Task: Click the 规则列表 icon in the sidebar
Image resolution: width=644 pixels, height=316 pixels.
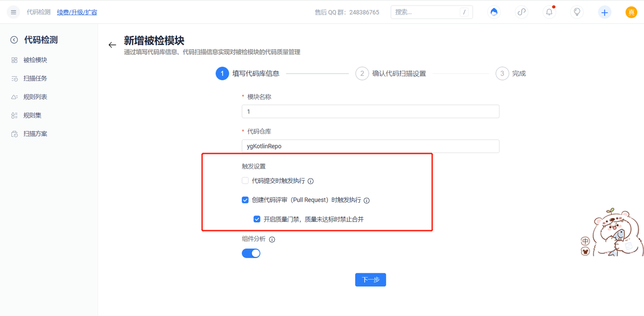Action: (15, 97)
